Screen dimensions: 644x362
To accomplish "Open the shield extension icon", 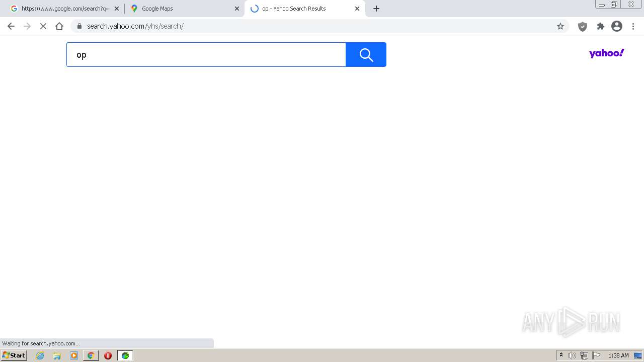I will tap(583, 26).
